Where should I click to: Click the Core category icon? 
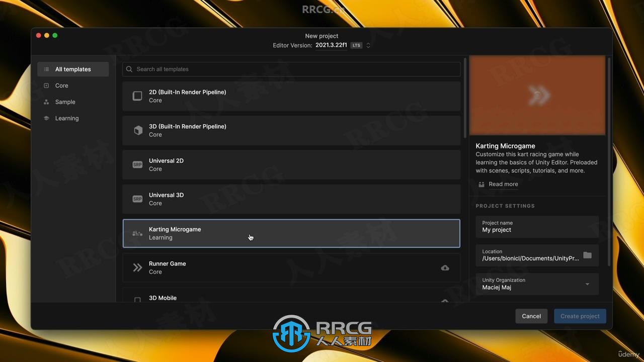point(46,85)
